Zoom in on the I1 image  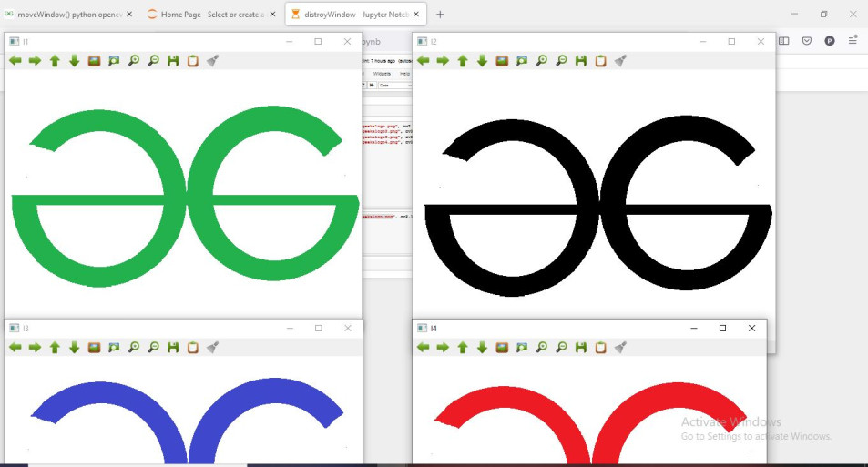pyautogui.click(x=133, y=61)
